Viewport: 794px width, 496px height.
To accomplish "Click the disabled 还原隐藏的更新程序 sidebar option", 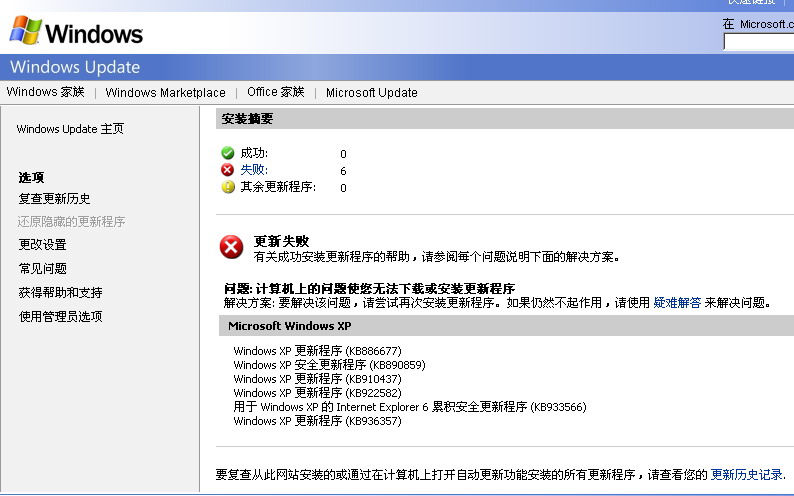I will point(71,222).
